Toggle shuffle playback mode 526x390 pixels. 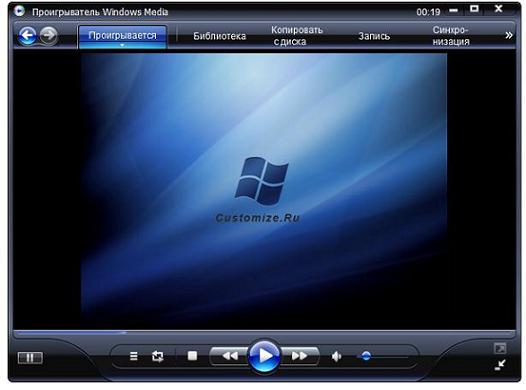pos(134,356)
